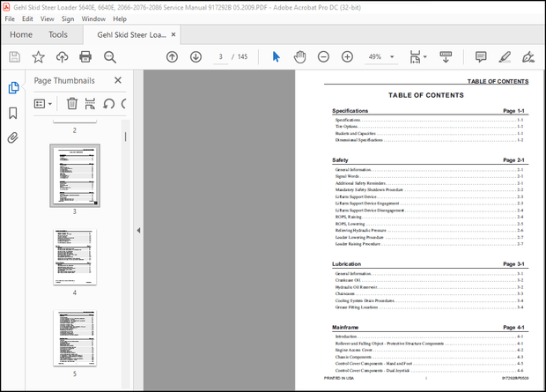
Task: Open the Edit menu
Action: click(27, 18)
